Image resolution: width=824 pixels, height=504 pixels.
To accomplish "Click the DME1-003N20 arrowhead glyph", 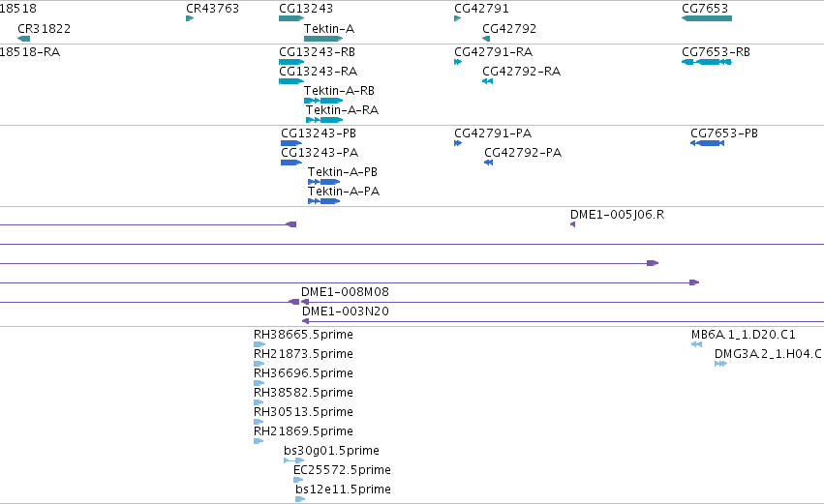I will pyautogui.click(x=305, y=321).
